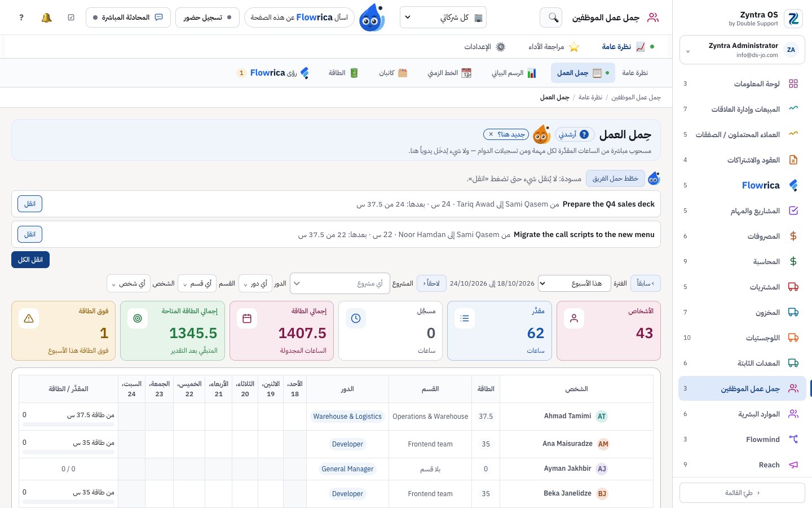This screenshot has width=812, height=508.
Task: Open المشتريات truck icon in sidebar
Action: [793, 287]
